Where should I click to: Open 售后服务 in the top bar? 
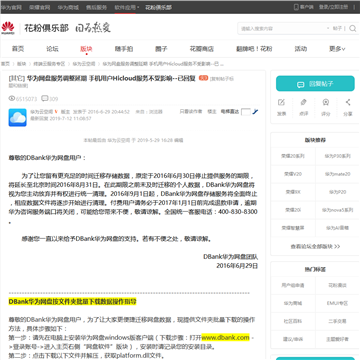[x=96, y=7]
